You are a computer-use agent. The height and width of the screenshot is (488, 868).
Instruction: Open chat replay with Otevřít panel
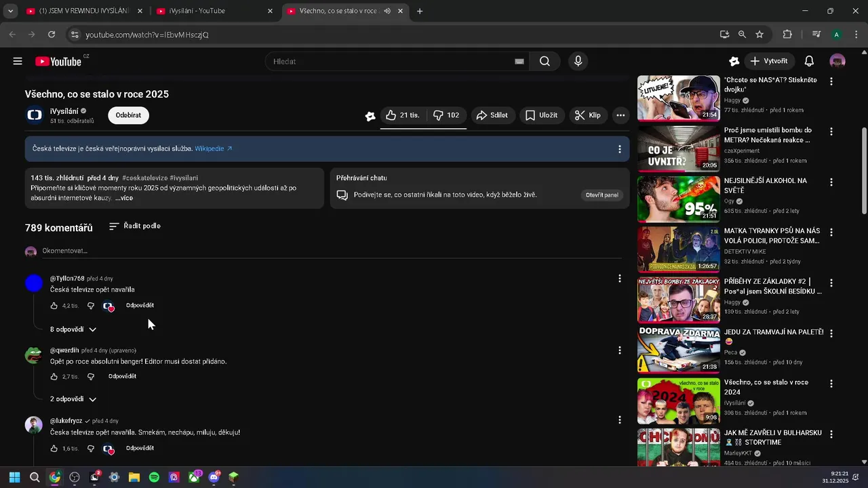click(601, 195)
